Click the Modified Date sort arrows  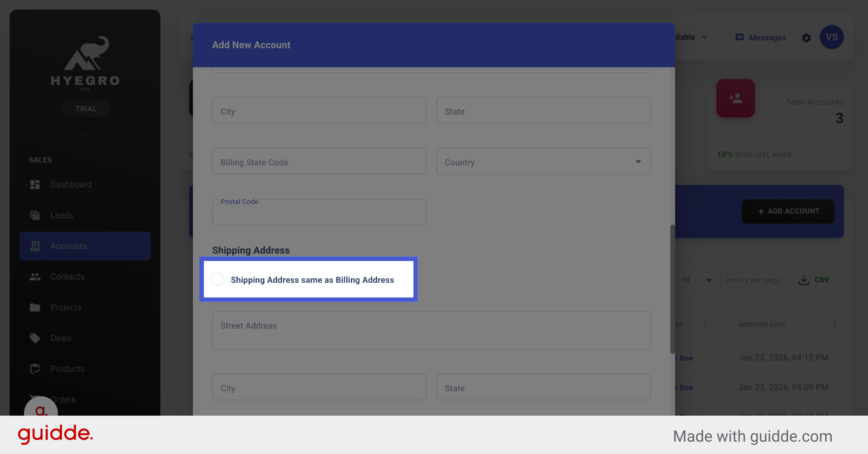(835, 325)
